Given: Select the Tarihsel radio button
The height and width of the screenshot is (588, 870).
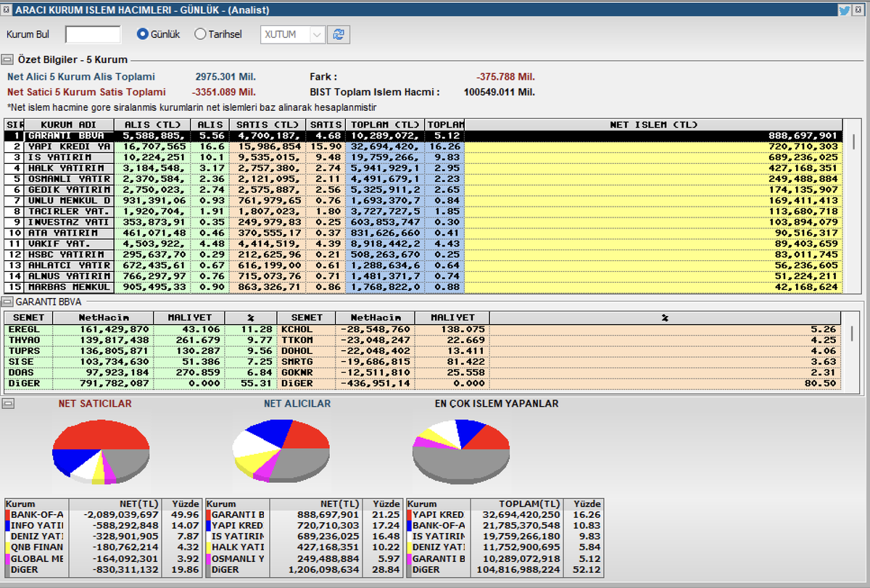Looking at the screenshot, I should point(201,34).
